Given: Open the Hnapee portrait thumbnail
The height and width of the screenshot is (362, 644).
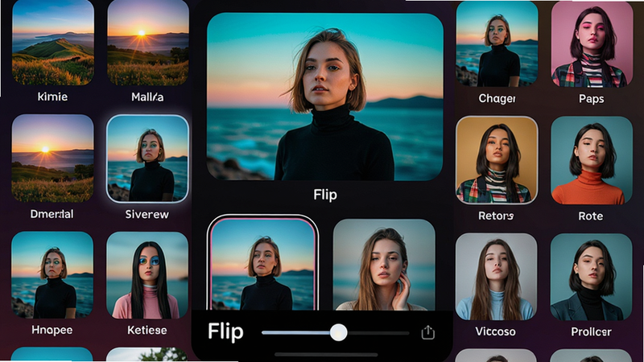Looking at the screenshot, I should [x=52, y=275].
